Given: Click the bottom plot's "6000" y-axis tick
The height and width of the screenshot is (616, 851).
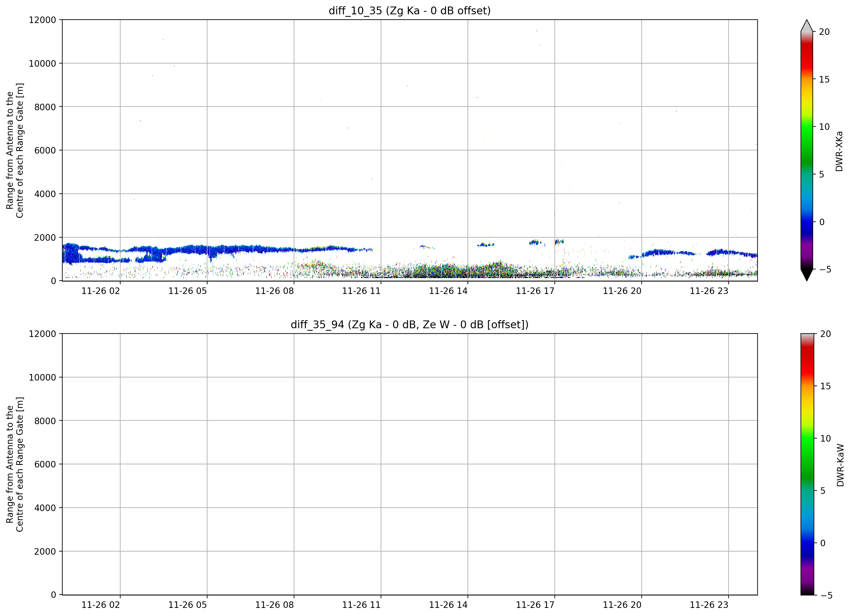Looking at the screenshot, I should (45, 465).
